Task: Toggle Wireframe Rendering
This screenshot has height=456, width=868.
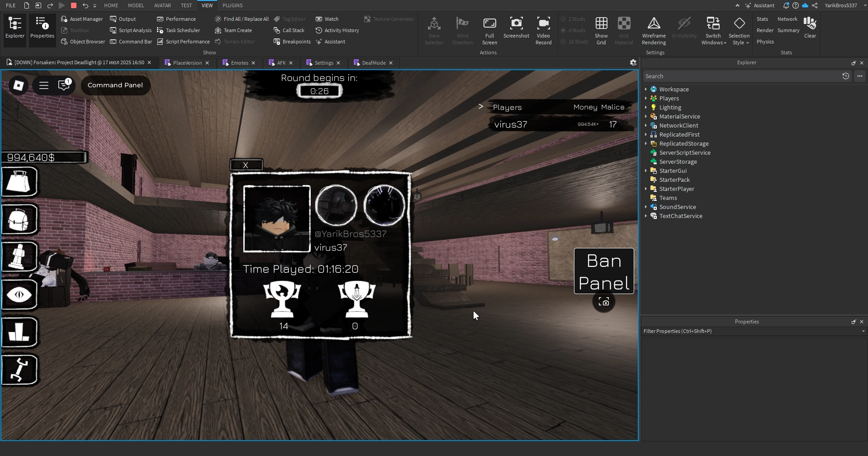Action: pyautogui.click(x=653, y=29)
